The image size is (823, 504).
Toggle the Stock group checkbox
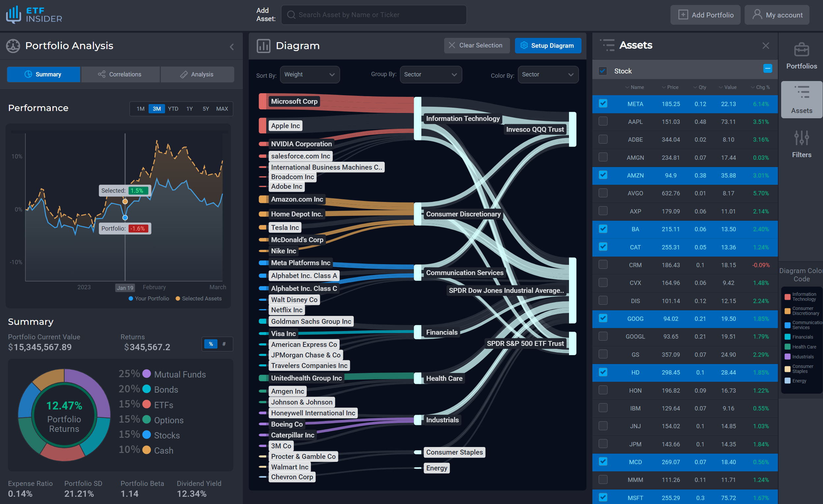point(603,71)
